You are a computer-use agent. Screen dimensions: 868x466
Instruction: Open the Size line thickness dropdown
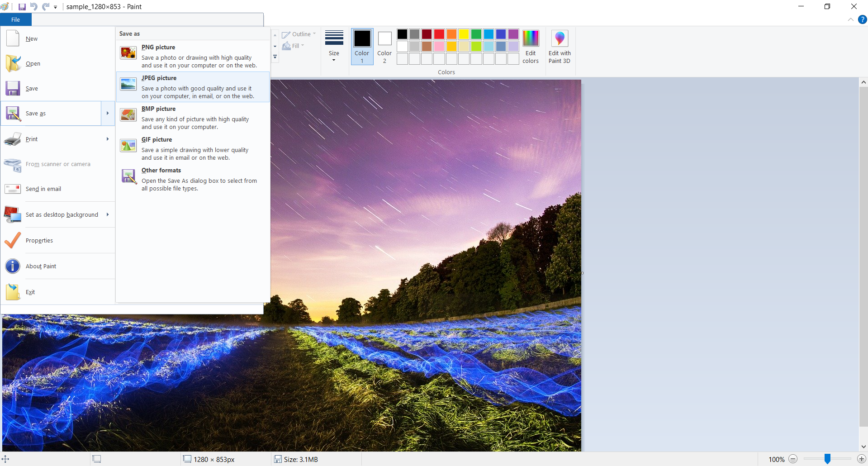click(334, 47)
